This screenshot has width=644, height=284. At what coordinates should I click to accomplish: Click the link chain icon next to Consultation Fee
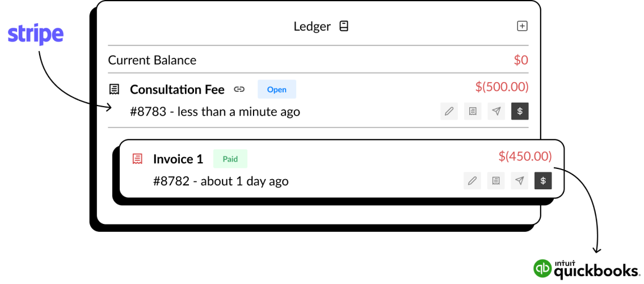pos(239,90)
